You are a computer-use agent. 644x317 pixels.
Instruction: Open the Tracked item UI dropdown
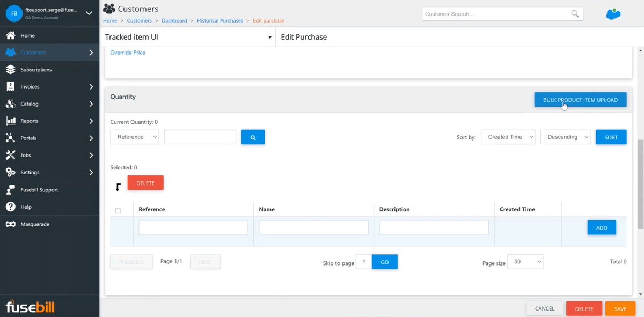[x=187, y=37]
